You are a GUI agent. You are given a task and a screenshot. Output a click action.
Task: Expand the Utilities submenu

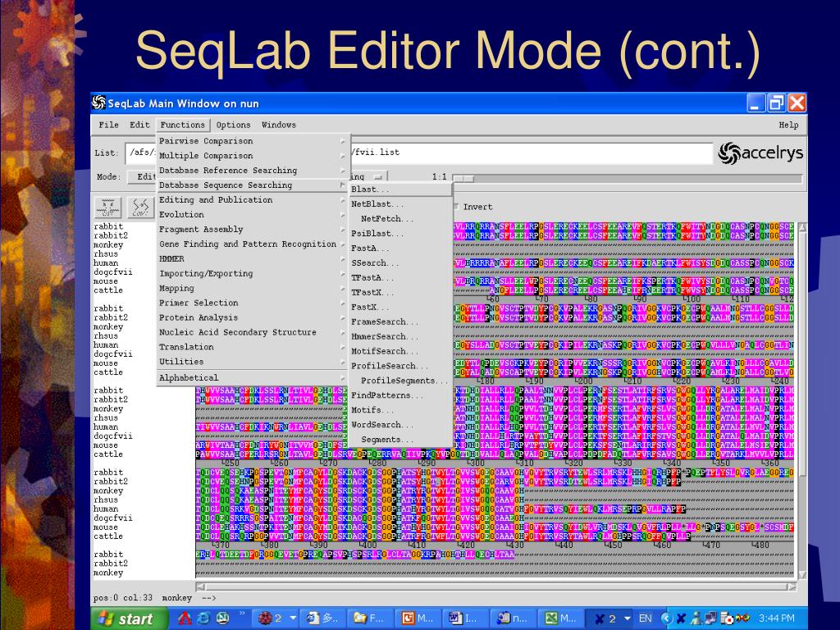(253, 362)
